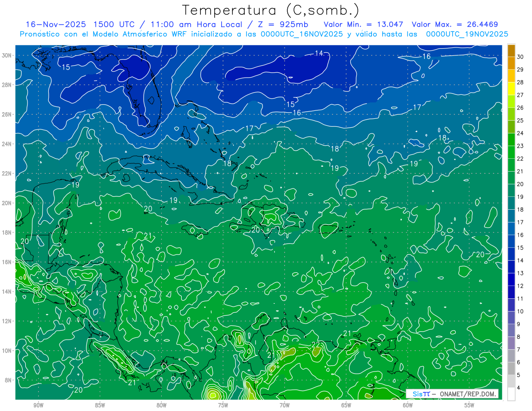Click the "20" contour label over Hispaniola
The height and width of the screenshot is (411, 532).
[x=255, y=230]
